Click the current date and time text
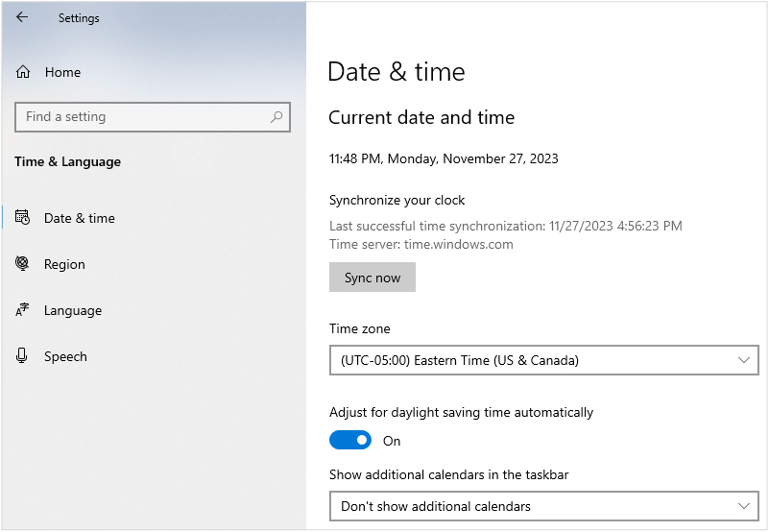 (x=444, y=158)
